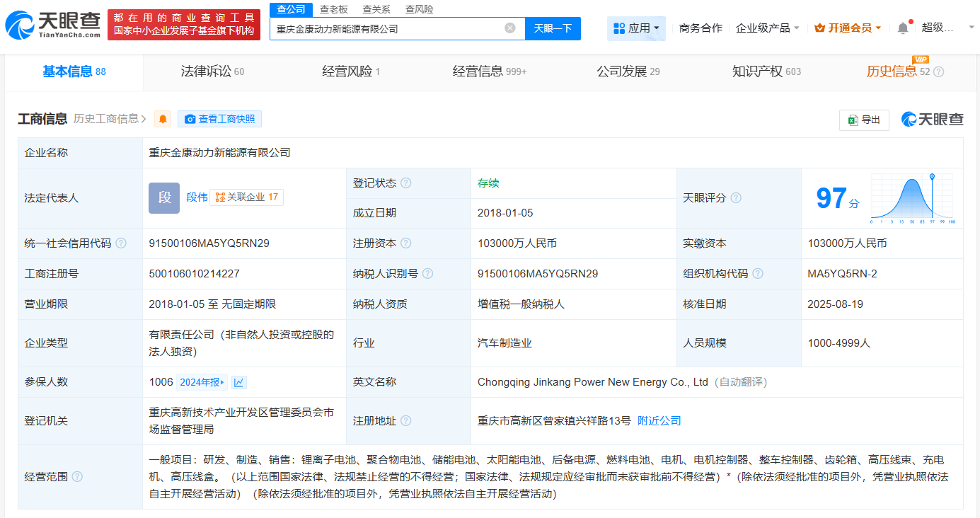The width and height of the screenshot is (980, 518).
Task: Open the trend chart icon beside 参保人数
Action: pyautogui.click(x=238, y=381)
